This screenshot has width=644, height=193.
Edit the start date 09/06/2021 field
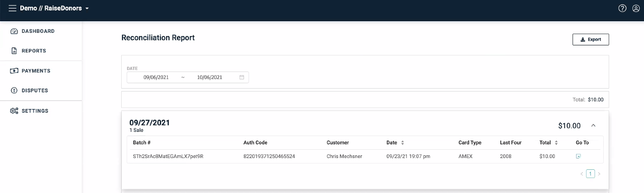[x=156, y=77]
